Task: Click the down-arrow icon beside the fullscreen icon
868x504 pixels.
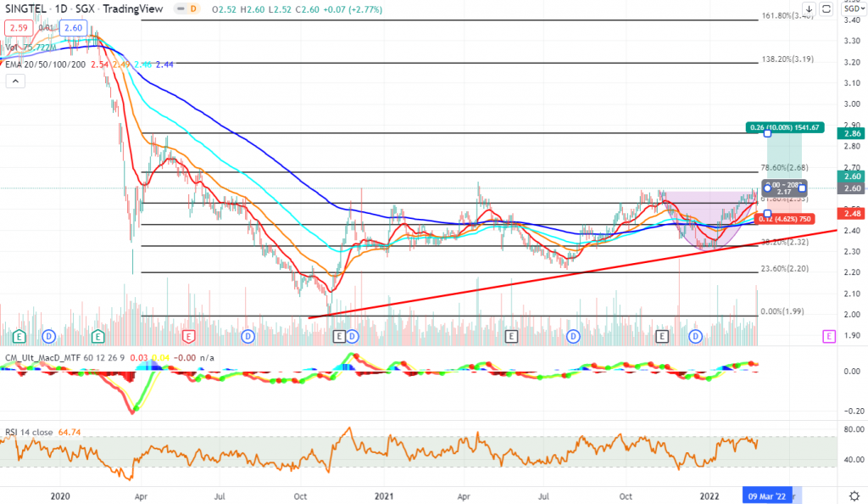Action: [x=809, y=8]
